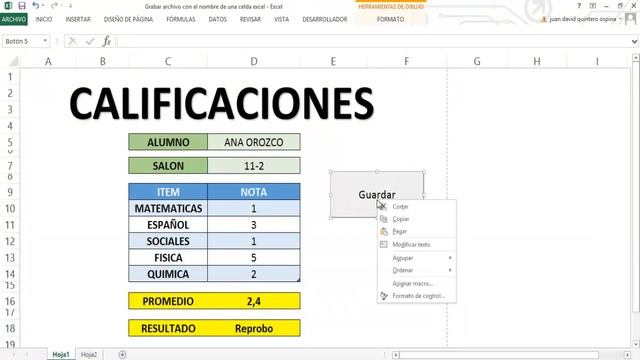Click the Save icon in quick access toolbar
Viewport: 640px width, 360px height.
click(x=22, y=6)
